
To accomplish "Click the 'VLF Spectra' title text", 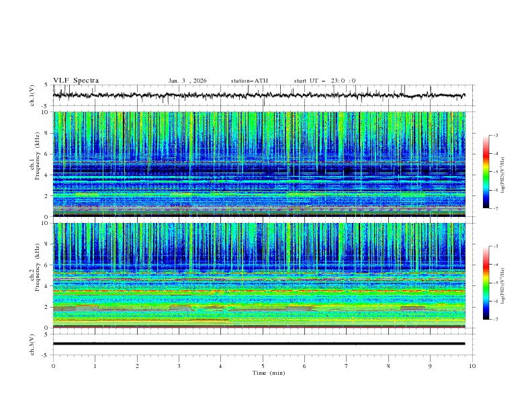I will (x=76, y=81).
